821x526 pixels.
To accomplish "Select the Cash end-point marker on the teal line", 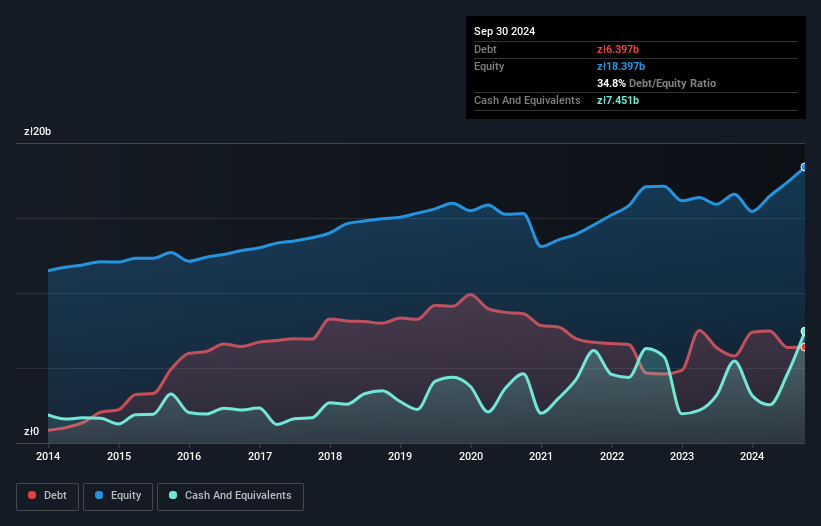I will point(804,331).
